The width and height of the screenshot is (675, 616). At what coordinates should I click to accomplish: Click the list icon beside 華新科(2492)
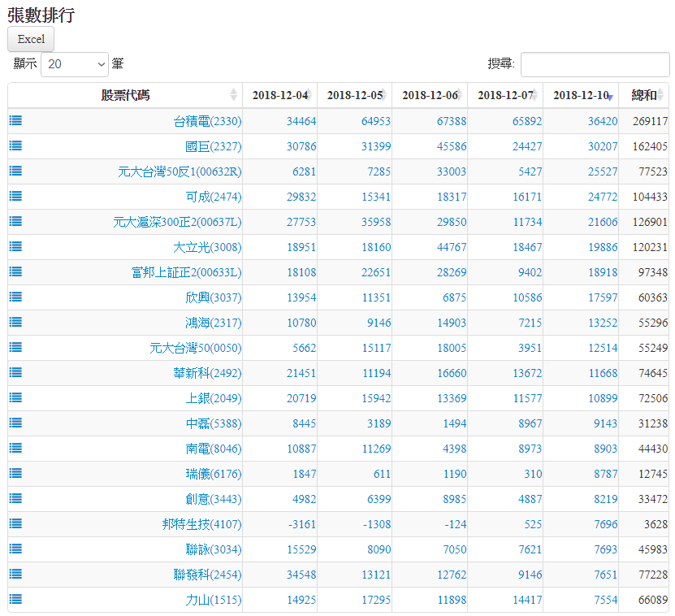tap(15, 372)
